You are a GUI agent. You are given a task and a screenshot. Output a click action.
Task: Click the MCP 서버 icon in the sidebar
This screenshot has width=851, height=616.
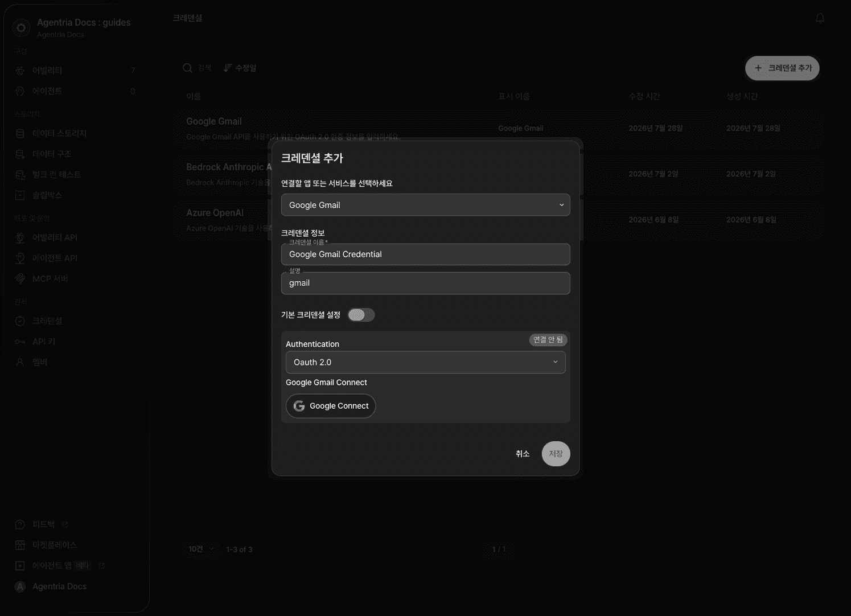pyautogui.click(x=20, y=278)
